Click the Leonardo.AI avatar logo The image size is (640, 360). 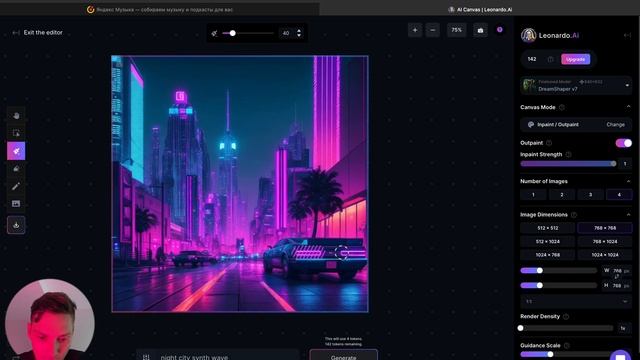point(528,36)
